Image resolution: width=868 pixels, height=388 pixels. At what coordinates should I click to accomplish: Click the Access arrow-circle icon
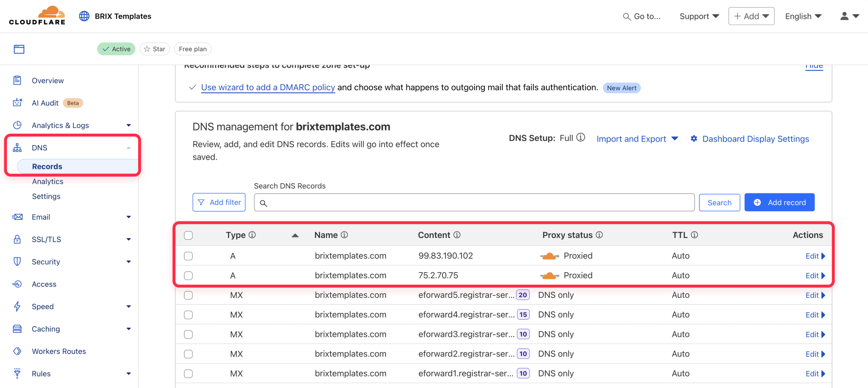click(17, 284)
